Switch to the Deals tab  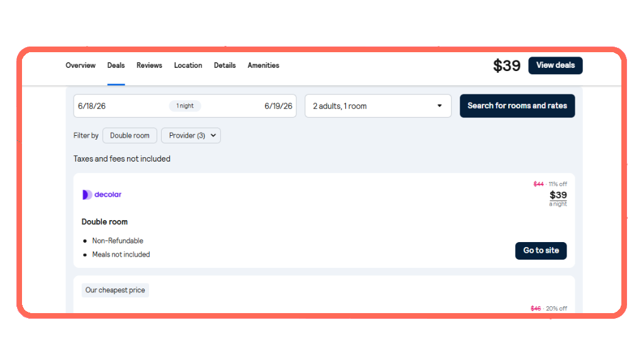coord(116,65)
